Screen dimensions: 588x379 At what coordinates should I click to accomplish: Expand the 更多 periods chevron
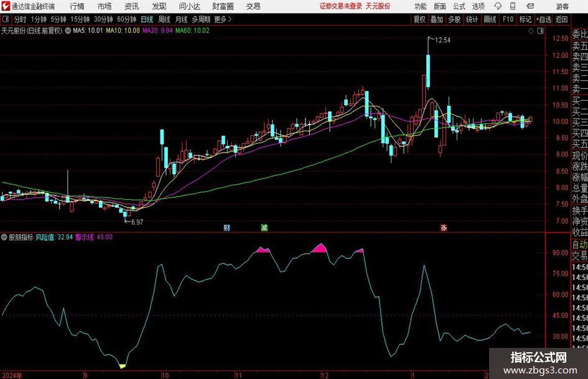pyautogui.click(x=223, y=19)
